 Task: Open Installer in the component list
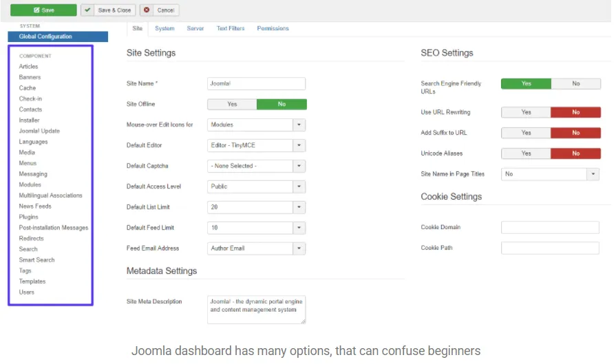30,120
